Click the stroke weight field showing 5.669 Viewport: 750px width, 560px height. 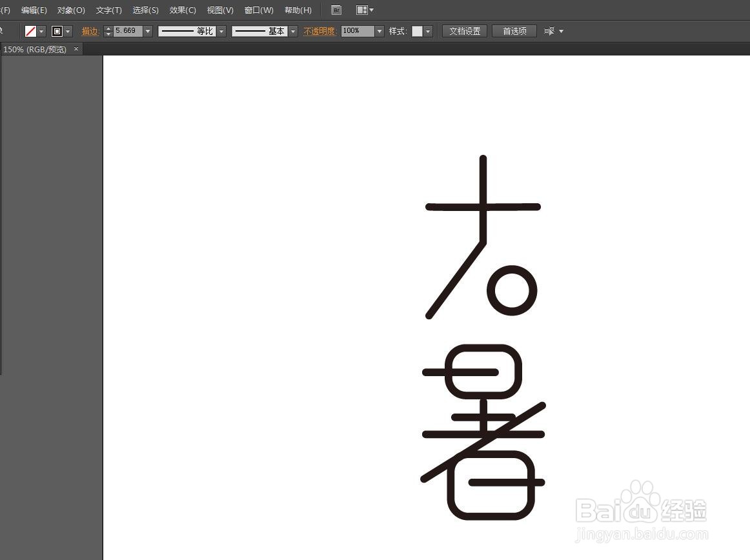point(128,30)
